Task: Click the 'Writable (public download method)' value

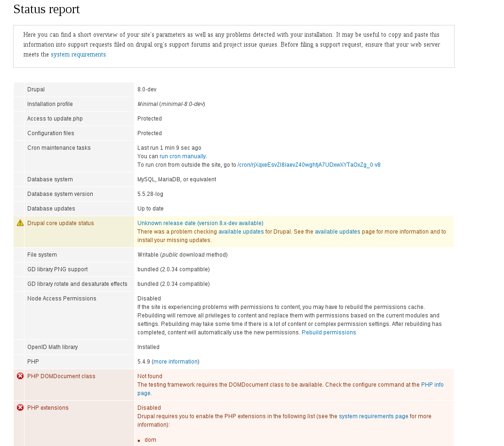Action: (183, 254)
